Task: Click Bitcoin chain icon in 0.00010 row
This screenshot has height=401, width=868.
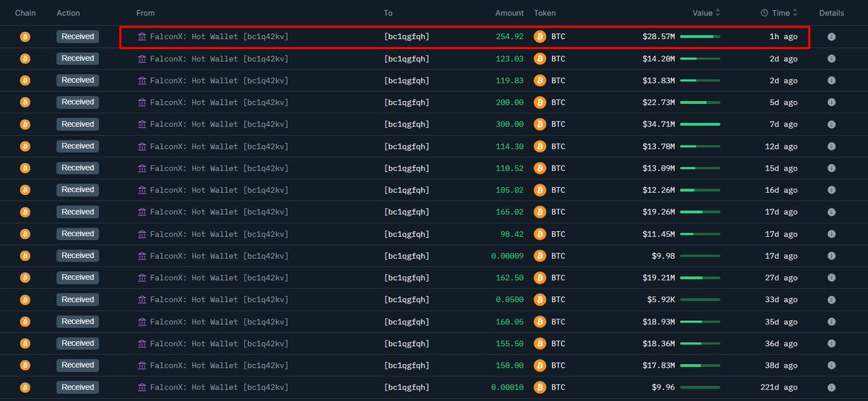Action: (25, 387)
